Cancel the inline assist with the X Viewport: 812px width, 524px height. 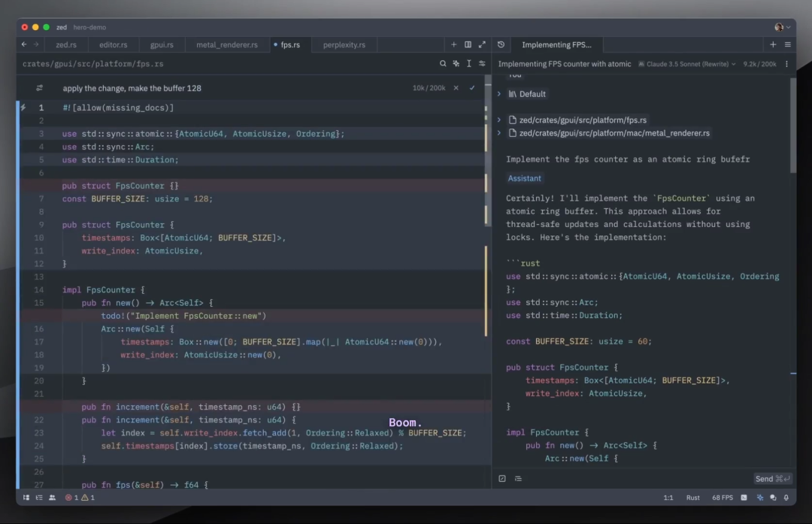pos(456,88)
